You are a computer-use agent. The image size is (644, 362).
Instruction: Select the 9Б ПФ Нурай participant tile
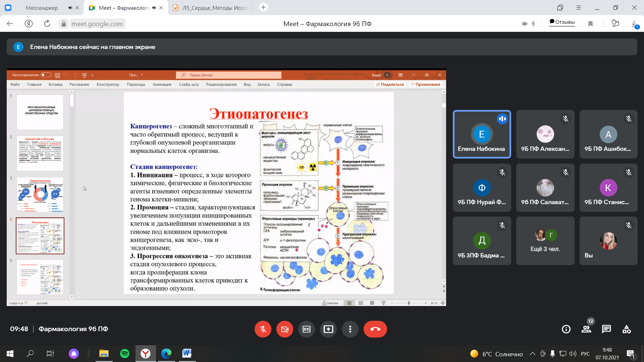482,187
